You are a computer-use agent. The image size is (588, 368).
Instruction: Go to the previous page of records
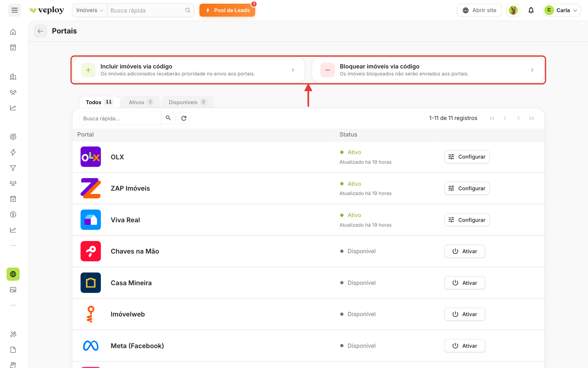[505, 118]
